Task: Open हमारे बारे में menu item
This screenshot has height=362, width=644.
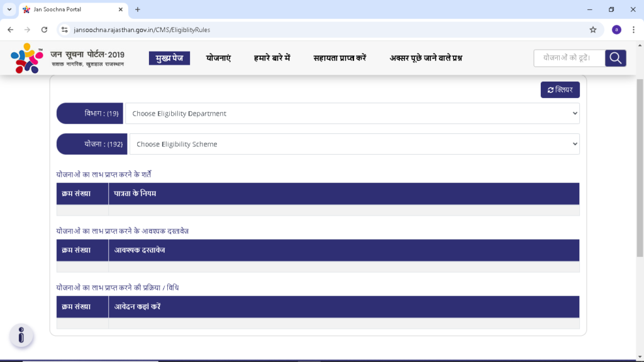Action: tap(272, 58)
